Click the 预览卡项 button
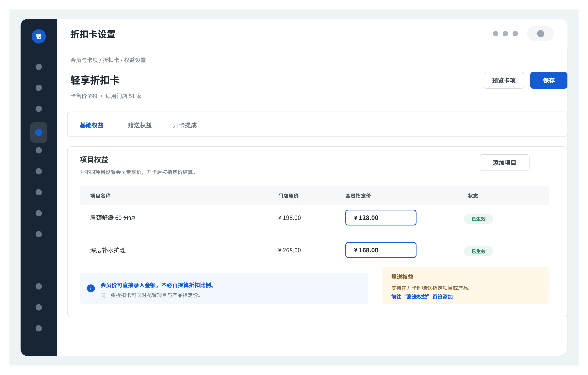The width and height of the screenshot is (588, 375). [x=504, y=80]
